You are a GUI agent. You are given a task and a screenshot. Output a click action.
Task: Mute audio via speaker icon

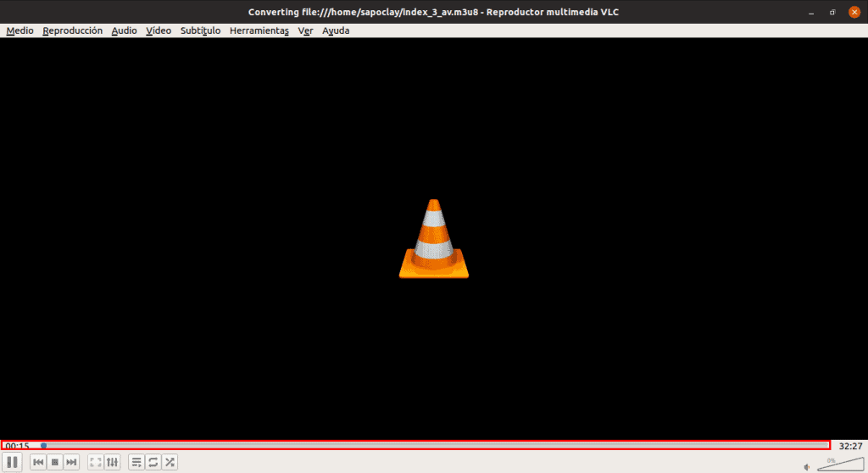[807, 467]
